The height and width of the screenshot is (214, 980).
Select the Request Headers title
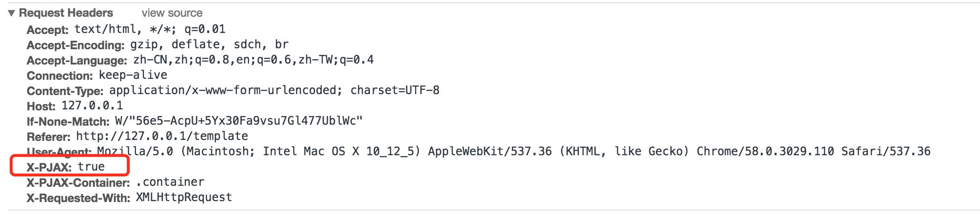click(66, 13)
